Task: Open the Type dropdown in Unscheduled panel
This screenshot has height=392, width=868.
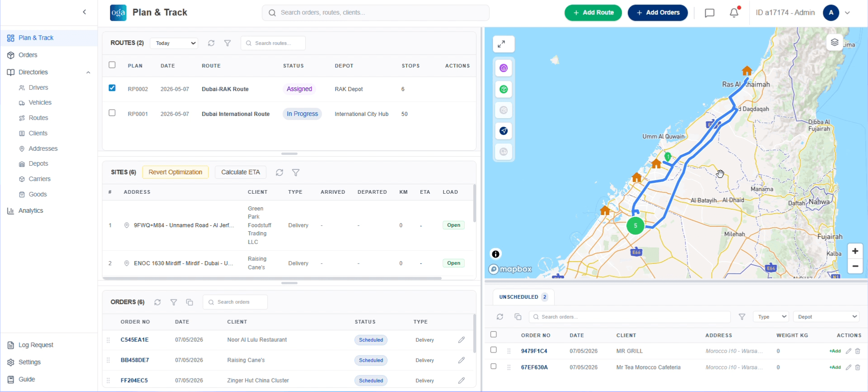Action: [771, 317]
